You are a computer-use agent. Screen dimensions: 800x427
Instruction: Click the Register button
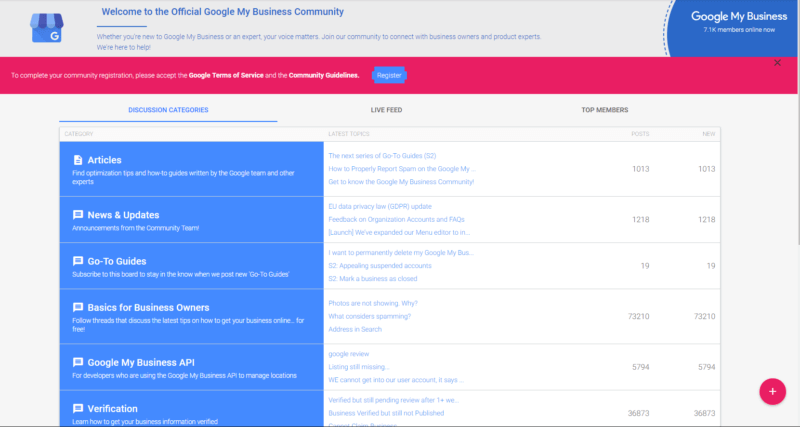click(389, 75)
